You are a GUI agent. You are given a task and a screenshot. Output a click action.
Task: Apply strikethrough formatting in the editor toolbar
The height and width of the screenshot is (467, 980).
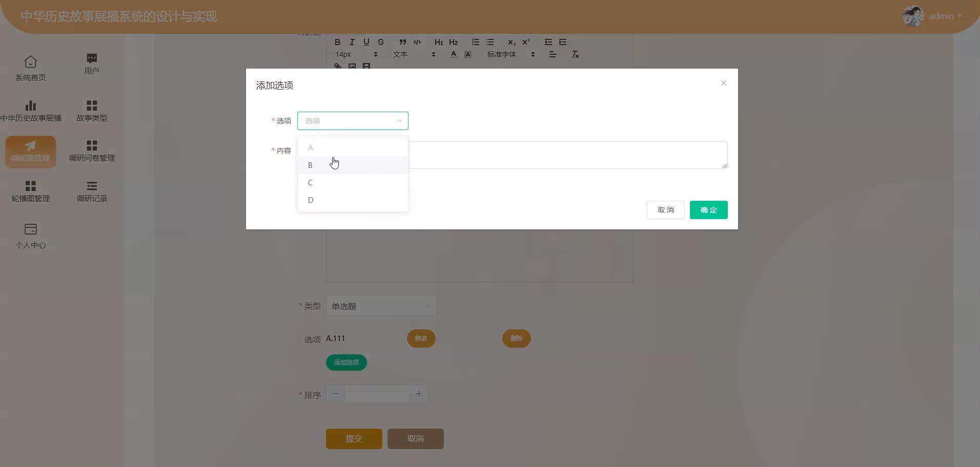click(380, 42)
